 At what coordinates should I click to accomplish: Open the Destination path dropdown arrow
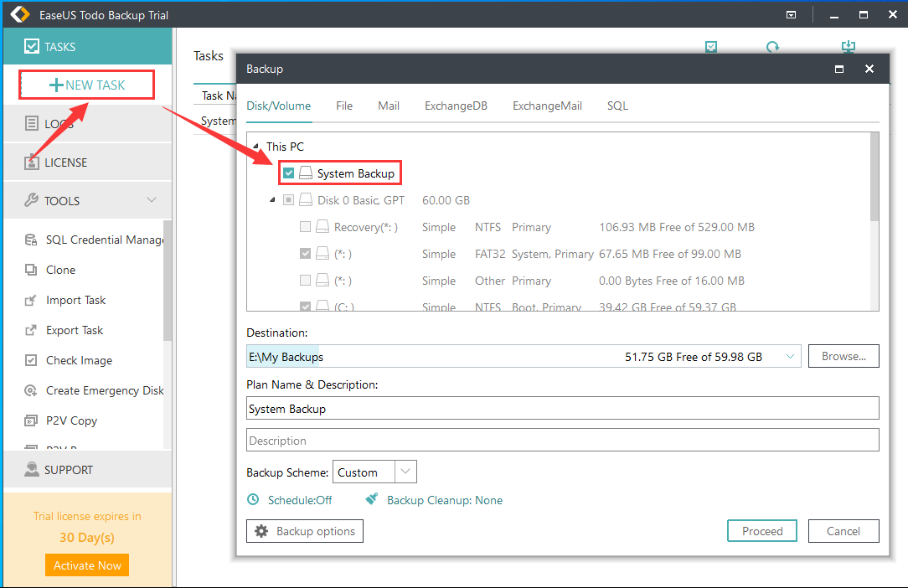pos(790,356)
